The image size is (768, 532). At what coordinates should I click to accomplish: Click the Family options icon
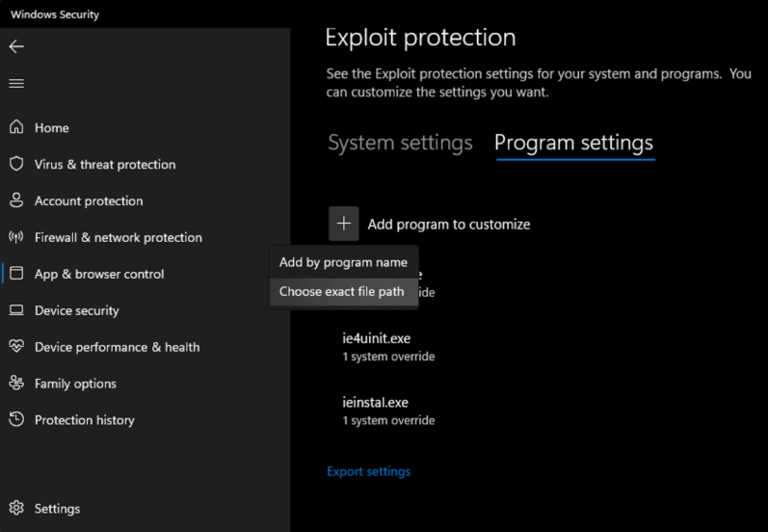point(16,384)
